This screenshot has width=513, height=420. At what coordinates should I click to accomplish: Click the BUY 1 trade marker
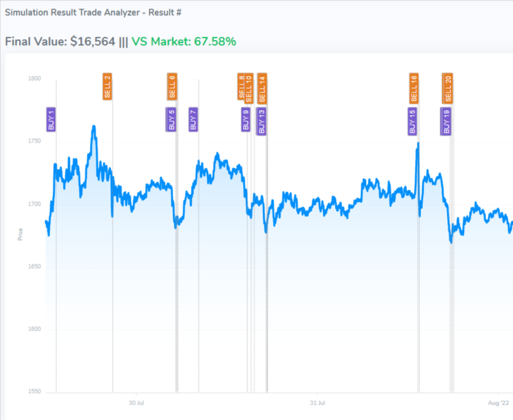[51, 120]
